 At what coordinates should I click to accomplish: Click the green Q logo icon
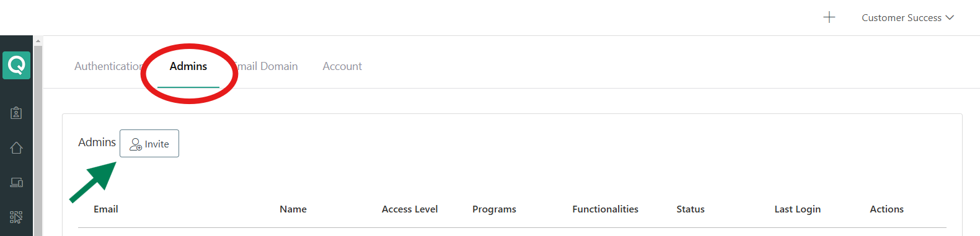point(16,65)
